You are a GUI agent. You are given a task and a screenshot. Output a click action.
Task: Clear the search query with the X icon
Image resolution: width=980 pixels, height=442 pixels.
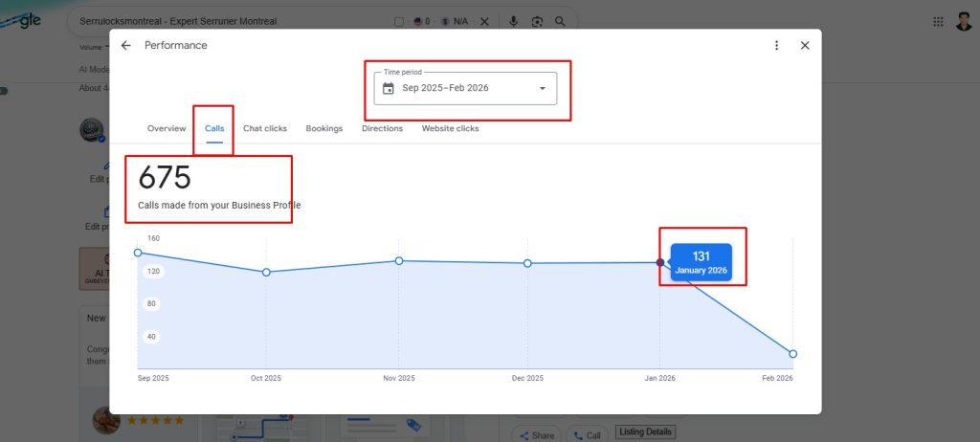[484, 21]
